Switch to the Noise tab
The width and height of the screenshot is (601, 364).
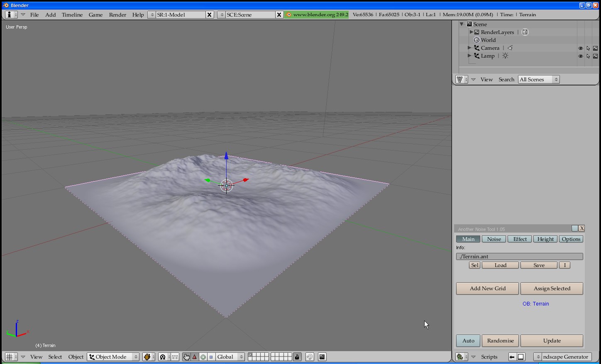tap(494, 239)
